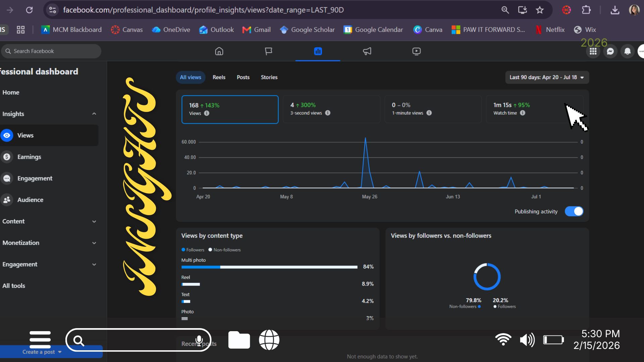Viewport: 644px width, 362px height.
Task: Toggle the Publishing activity switch off
Action: [x=574, y=212]
